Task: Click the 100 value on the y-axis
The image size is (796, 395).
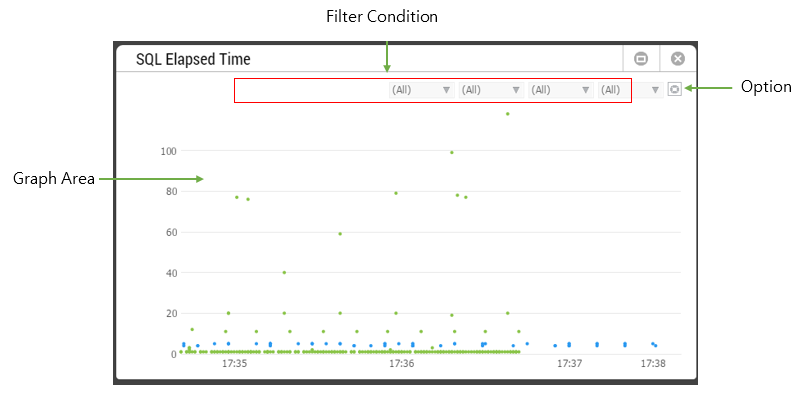Action: coord(168,151)
